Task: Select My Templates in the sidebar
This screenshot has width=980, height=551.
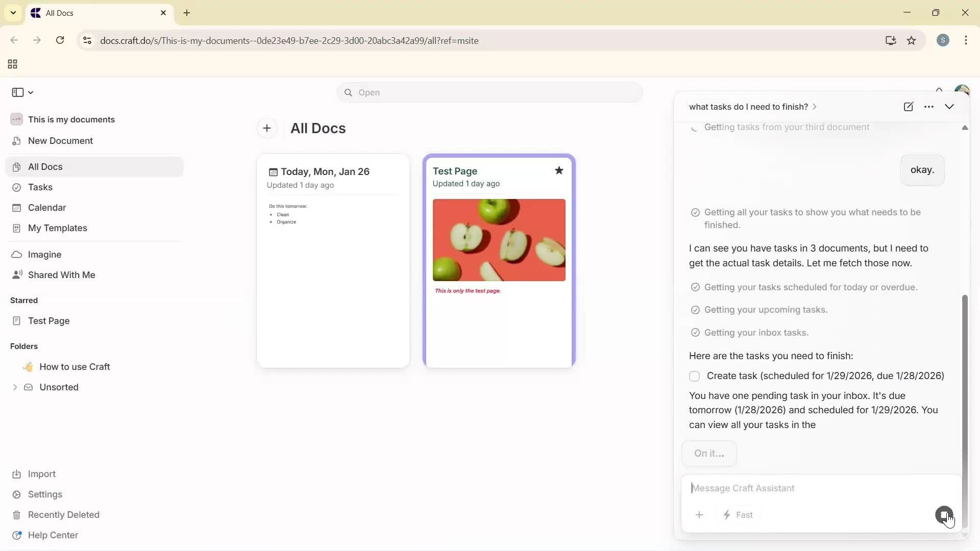Action: coord(57,228)
